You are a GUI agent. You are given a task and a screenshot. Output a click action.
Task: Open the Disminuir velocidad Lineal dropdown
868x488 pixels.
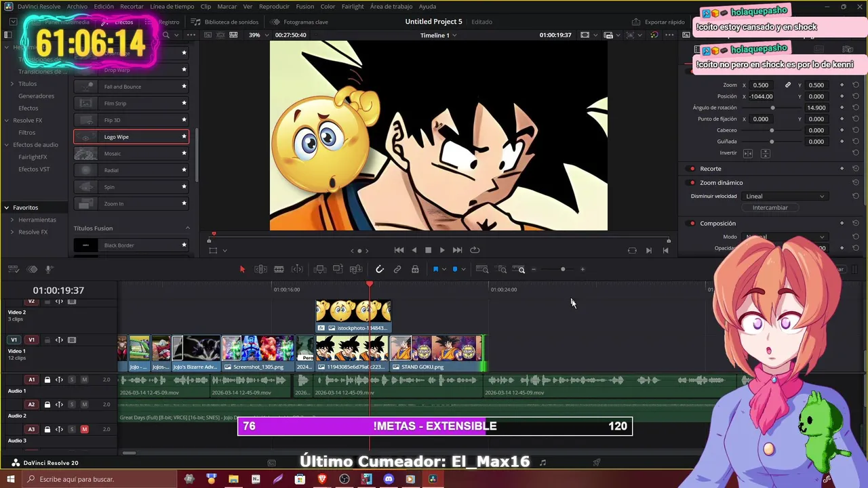pyautogui.click(x=785, y=197)
